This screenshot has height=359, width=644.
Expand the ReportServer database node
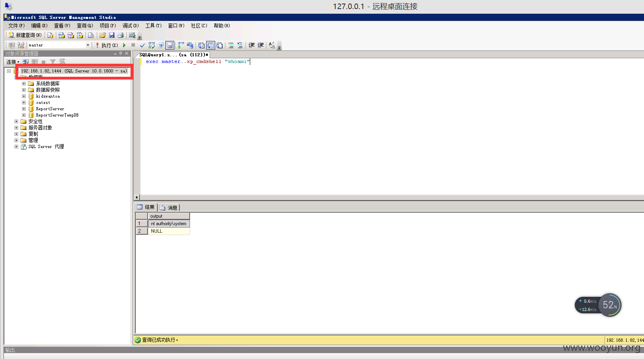(24, 109)
